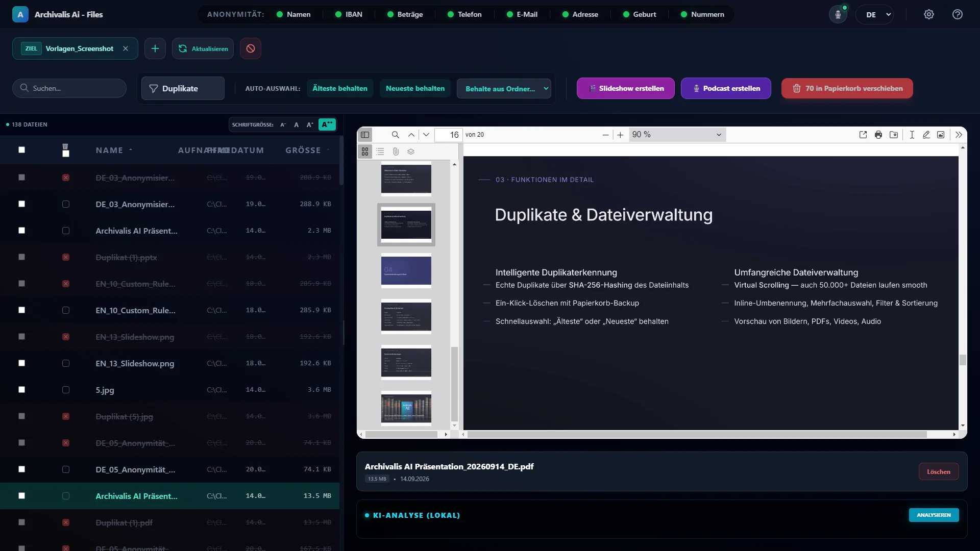Click the red cancel circle icon

(x=251, y=48)
